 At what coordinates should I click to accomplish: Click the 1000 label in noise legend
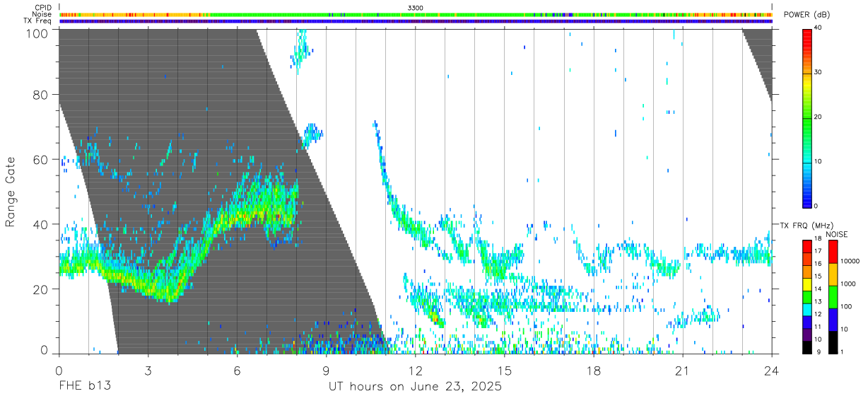(x=847, y=284)
